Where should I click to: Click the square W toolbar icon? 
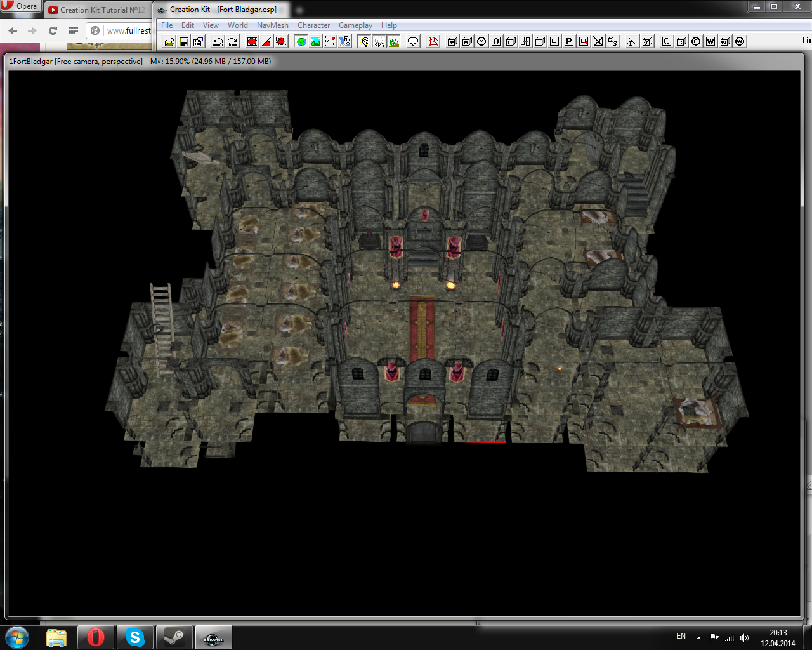click(x=710, y=41)
